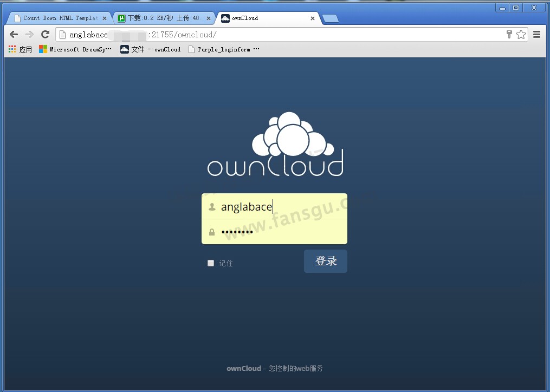Viewport: 550px width, 392px height.
Task: Close the Chrome window
Action: coord(534,8)
